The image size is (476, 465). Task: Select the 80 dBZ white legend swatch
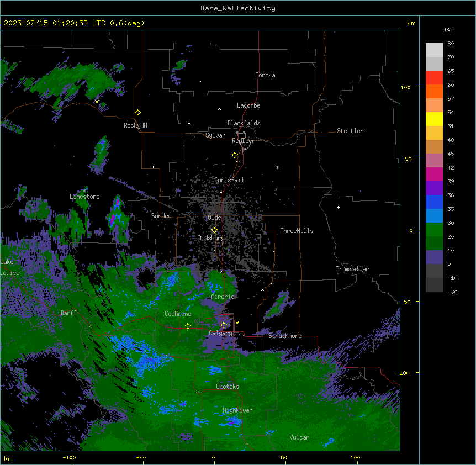point(434,50)
